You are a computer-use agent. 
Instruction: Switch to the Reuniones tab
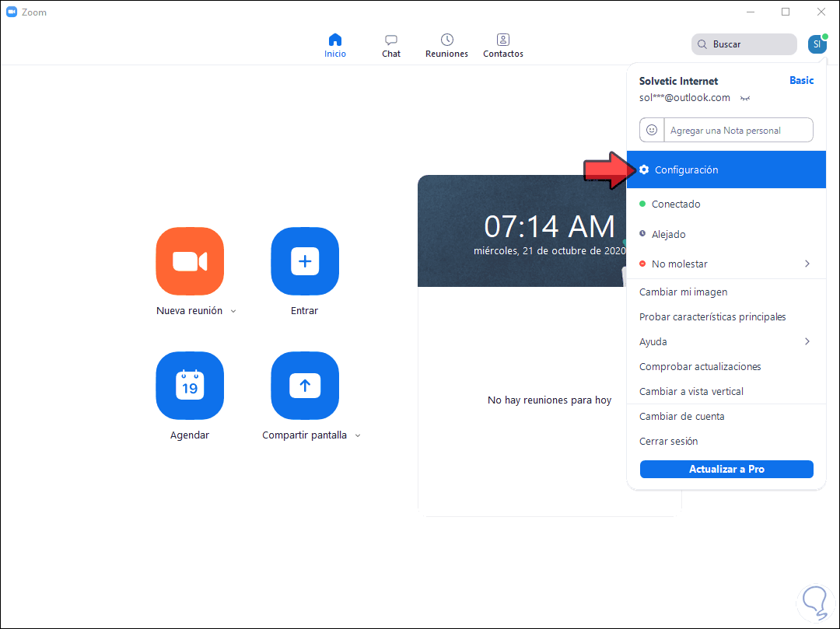pos(446,46)
